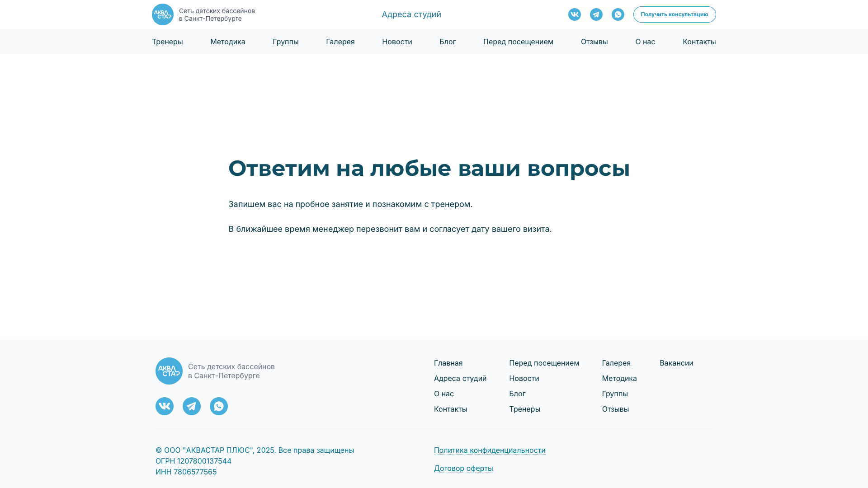Select 'Группы' in the navigation bar
Viewport: 868px width, 488px height.
click(x=285, y=42)
